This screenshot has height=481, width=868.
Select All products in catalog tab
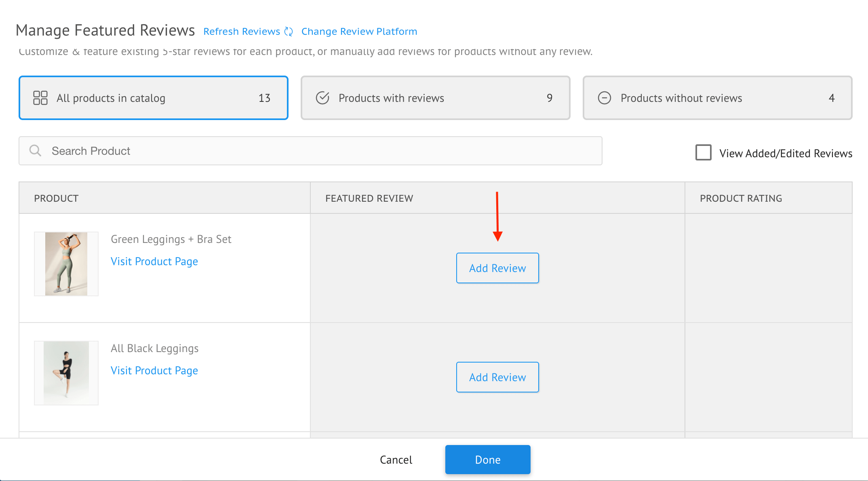(154, 98)
